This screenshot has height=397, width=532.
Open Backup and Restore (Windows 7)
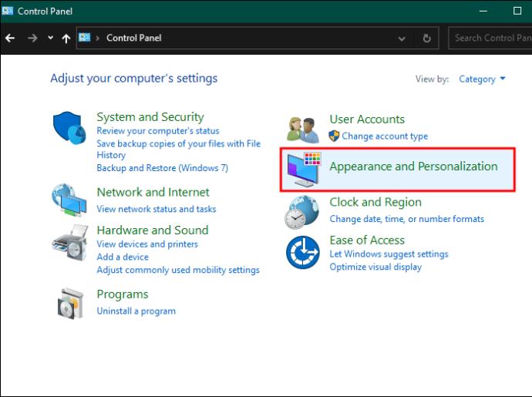tap(162, 168)
